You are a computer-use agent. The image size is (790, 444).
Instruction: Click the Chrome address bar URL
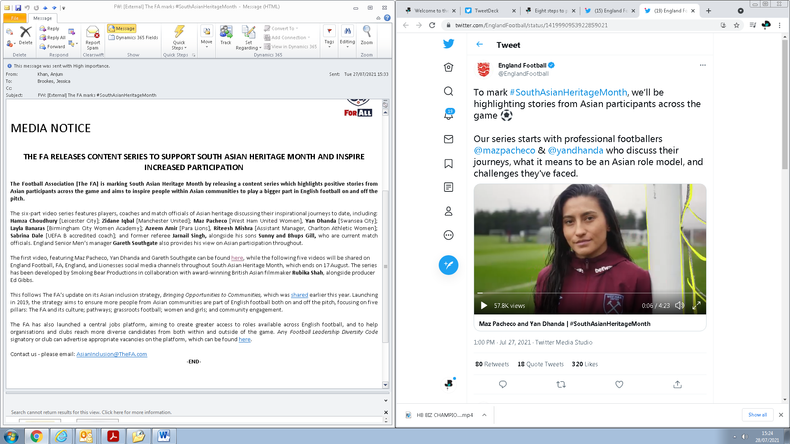tap(531, 25)
